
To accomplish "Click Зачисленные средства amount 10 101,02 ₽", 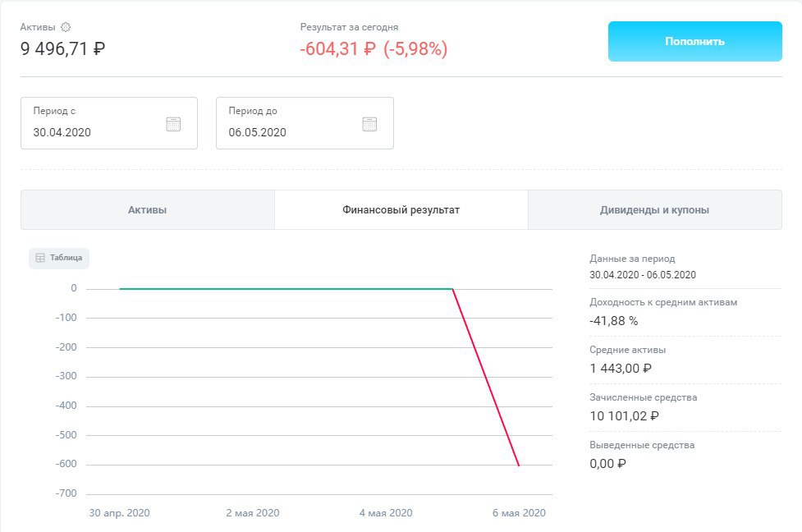I will (x=624, y=416).
